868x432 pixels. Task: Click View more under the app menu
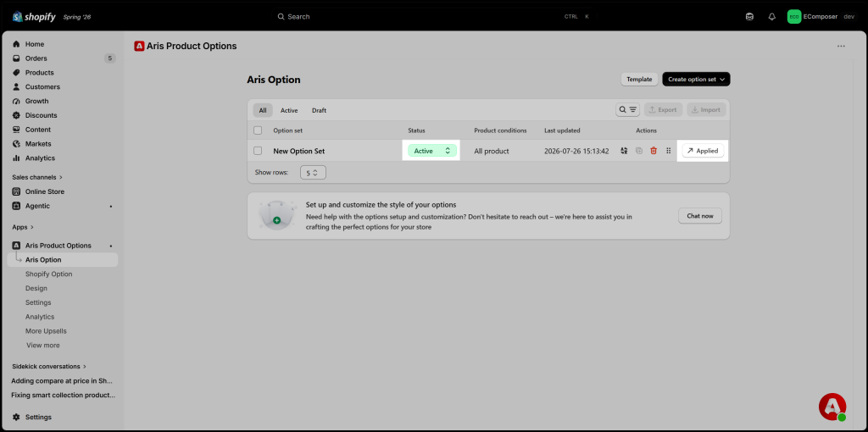pyautogui.click(x=43, y=345)
